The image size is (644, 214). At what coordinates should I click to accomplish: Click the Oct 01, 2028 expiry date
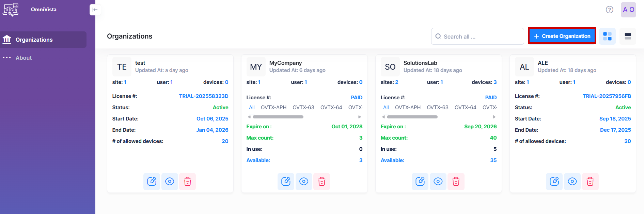coord(347,127)
